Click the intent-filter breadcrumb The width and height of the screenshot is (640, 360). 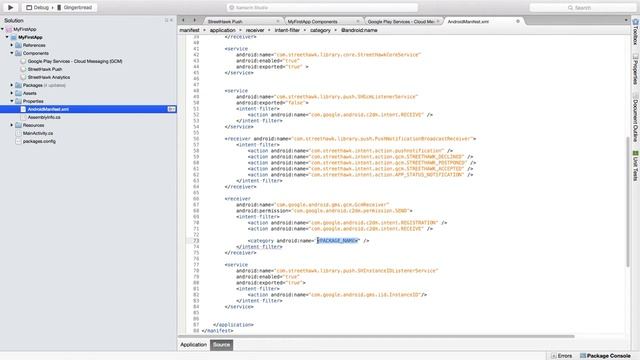point(287,30)
